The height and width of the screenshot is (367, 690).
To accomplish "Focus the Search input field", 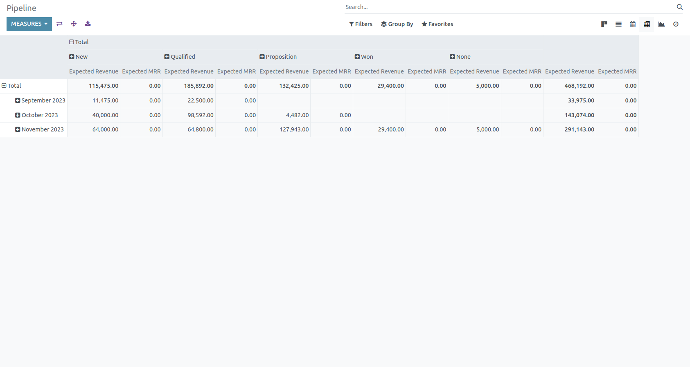I will coord(510,7).
